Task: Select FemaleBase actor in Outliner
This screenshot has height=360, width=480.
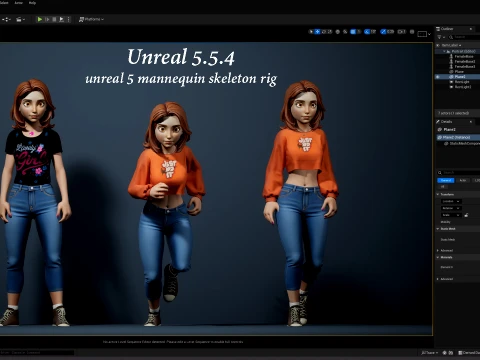Action: [x=464, y=56]
